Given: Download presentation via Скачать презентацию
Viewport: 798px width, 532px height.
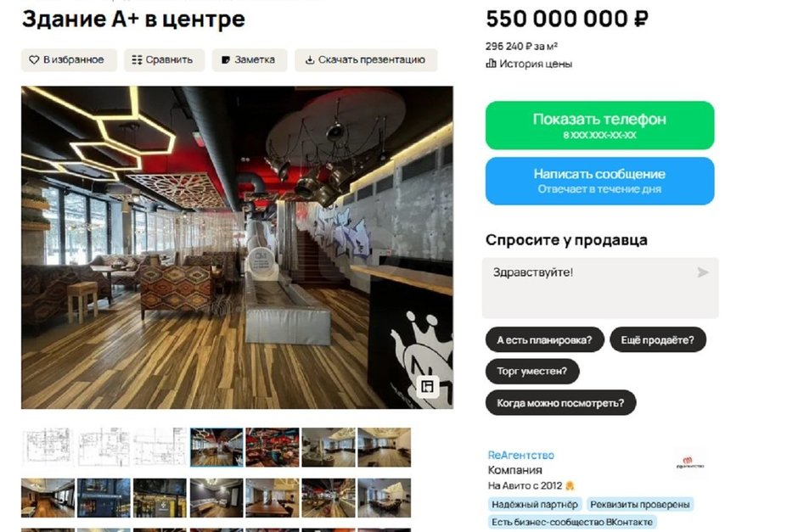Looking at the screenshot, I should [366, 60].
